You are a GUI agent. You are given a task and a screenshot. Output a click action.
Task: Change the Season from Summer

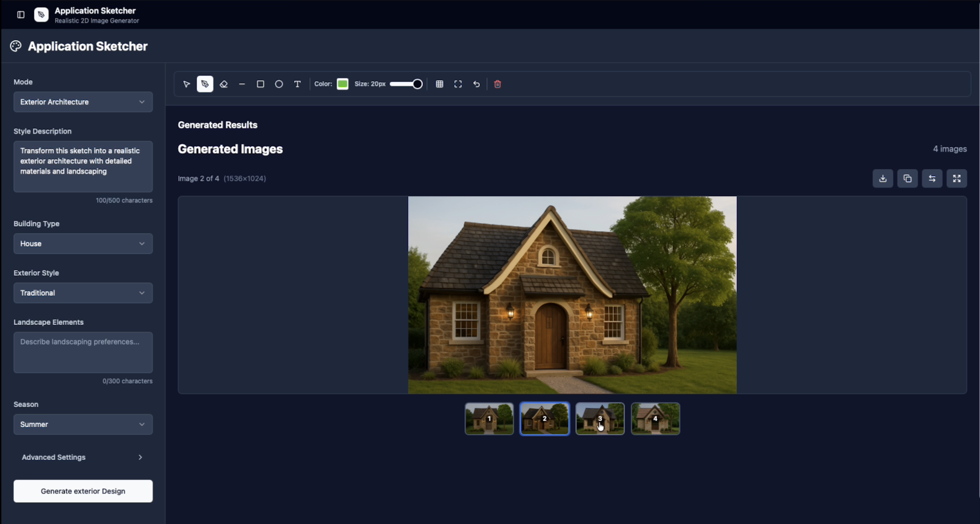82,424
